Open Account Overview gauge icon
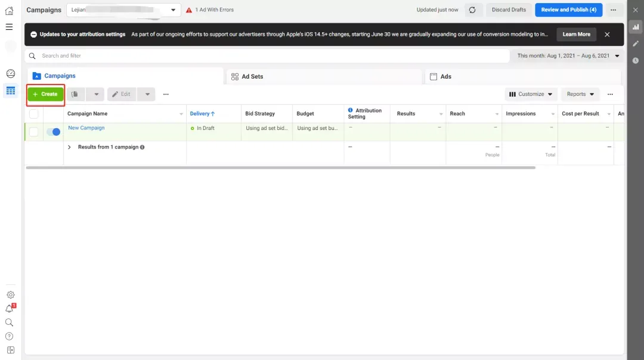The width and height of the screenshot is (644, 360). coord(11,73)
